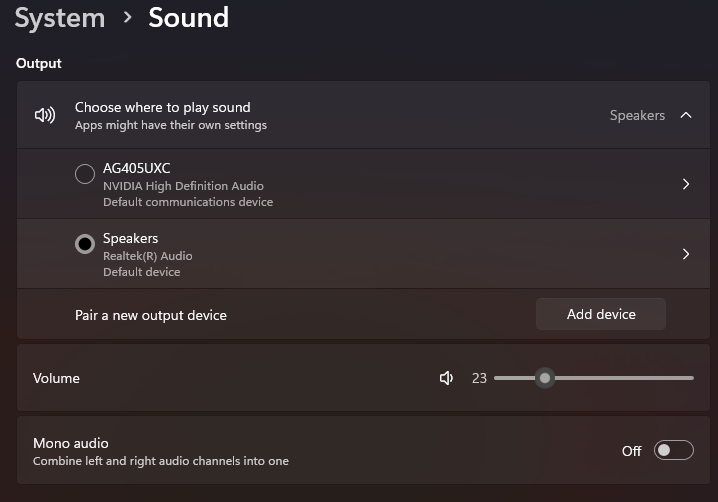Click the speaker icon beside Choose where to play sound
The height and width of the screenshot is (502, 718).
(x=45, y=115)
